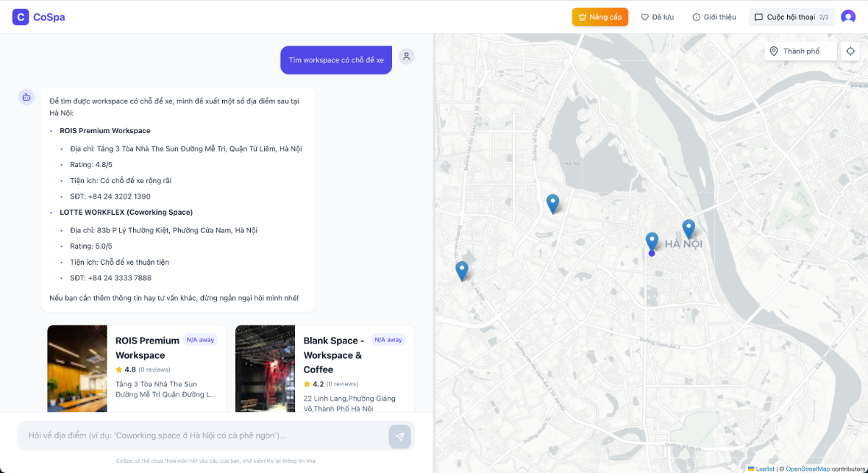Image resolution: width=868 pixels, height=473 pixels.
Task: Select the HÀ NỘI map marker pin
Action: pyautogui.click(x=689, y=227)
